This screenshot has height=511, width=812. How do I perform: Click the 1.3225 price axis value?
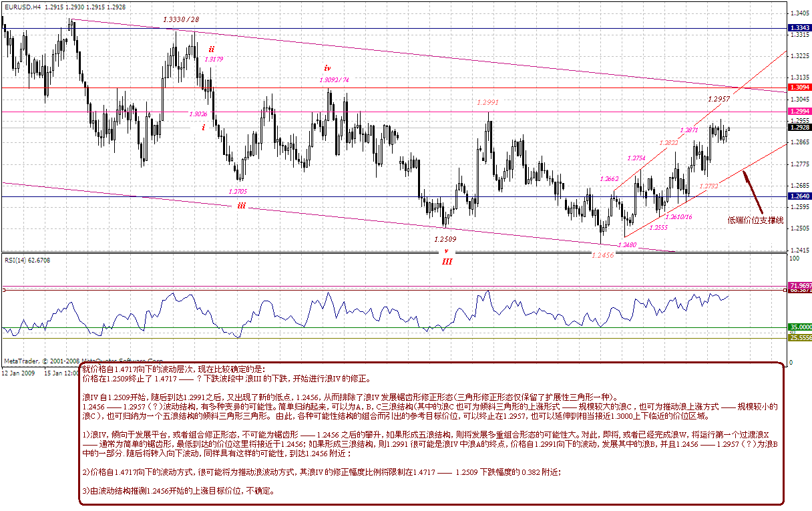[x=799, y=56]
